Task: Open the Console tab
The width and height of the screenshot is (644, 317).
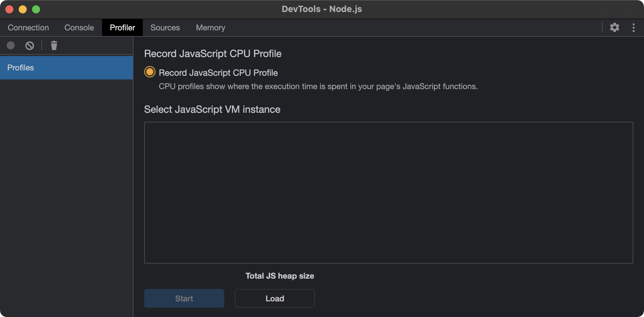Action: coord(79,28)
